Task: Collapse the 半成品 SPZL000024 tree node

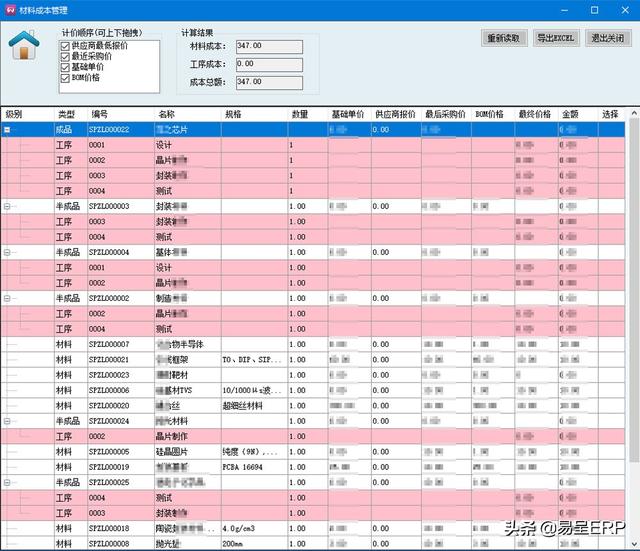Action: click(9, 421)
